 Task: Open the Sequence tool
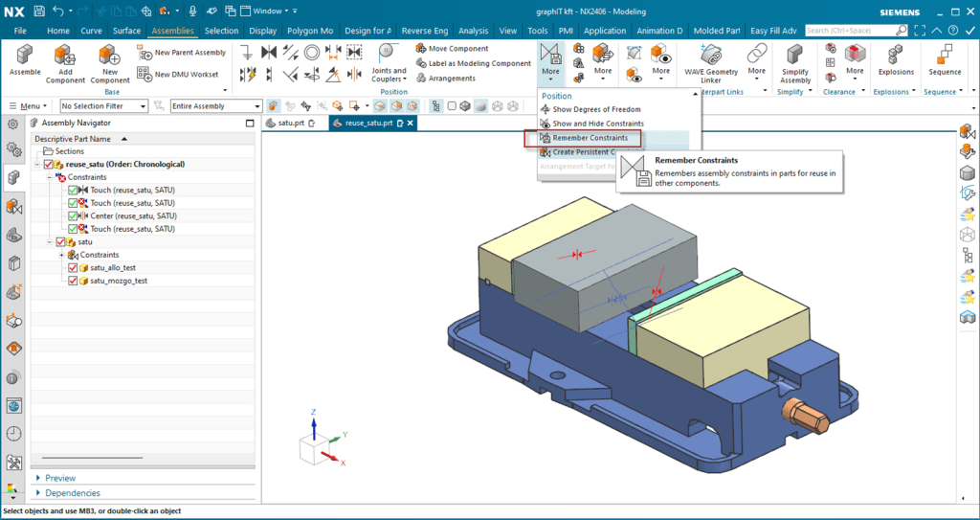coord(945,55)
